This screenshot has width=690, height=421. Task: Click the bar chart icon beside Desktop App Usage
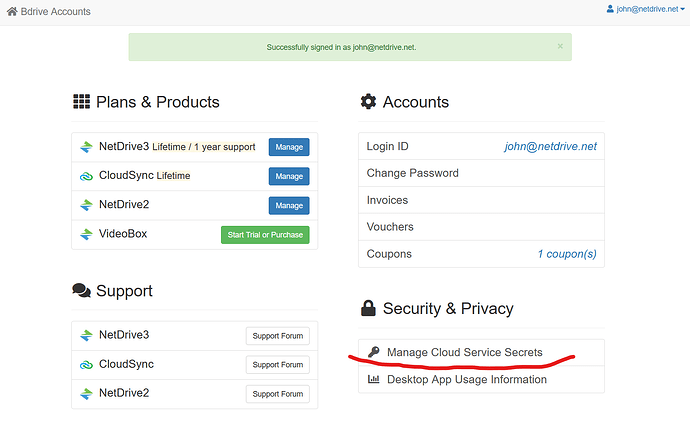pos(373,380)
